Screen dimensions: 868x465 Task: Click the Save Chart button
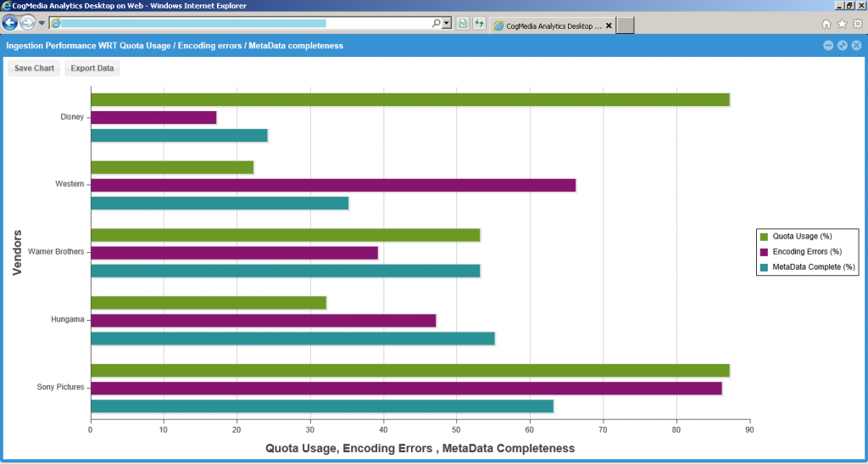[34, 68]
